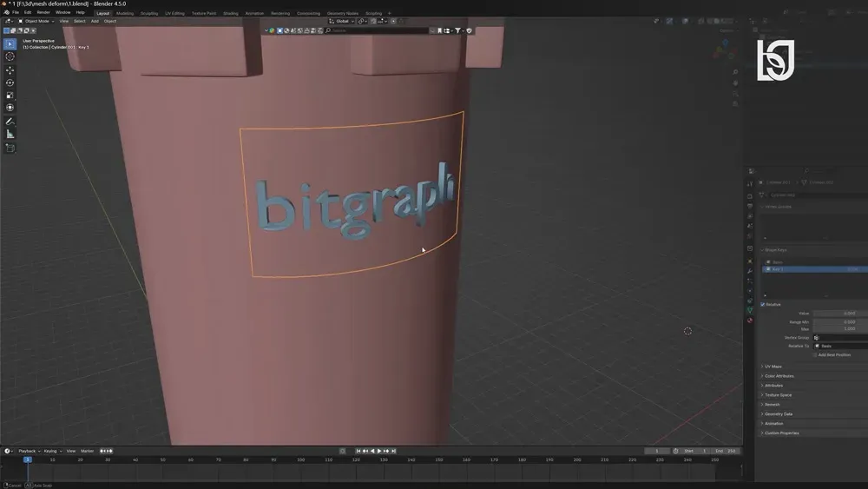Open the timeline Marker menu
Screen dimensions: 868x489
pyautogui.click(x=87, y=451)
